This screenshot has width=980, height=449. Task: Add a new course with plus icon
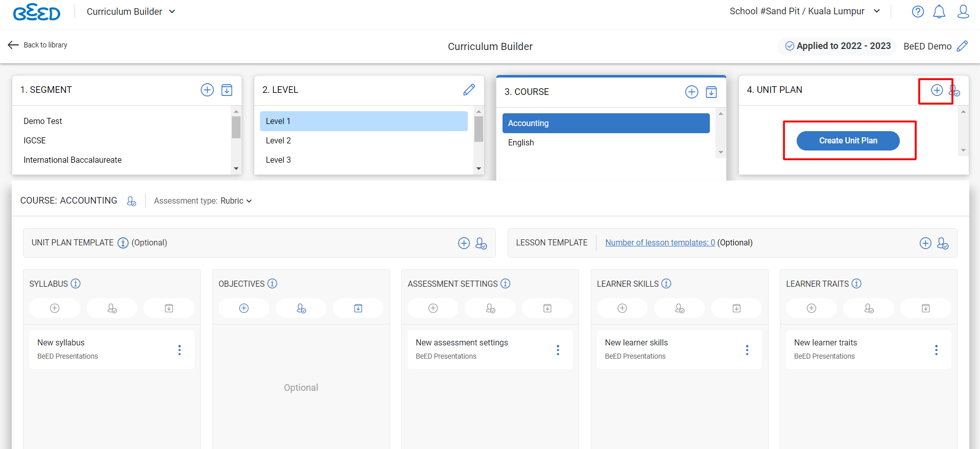(x=691, y=92)
